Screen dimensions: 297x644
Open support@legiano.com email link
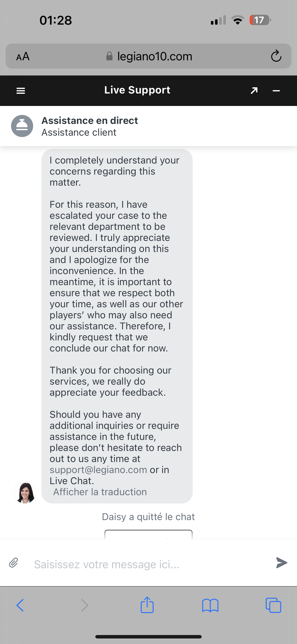[x=98, y=470]
